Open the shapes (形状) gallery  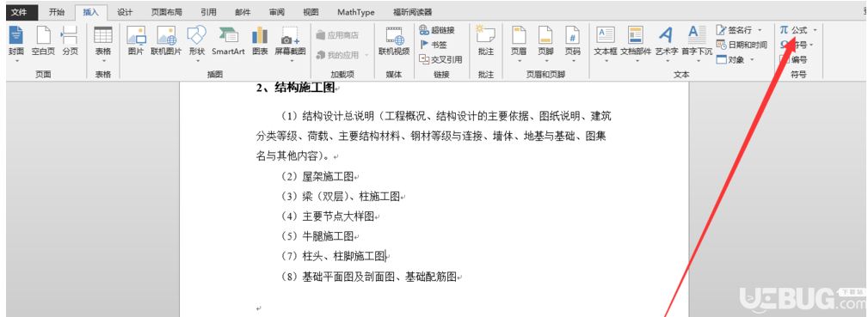pos(196,43)
